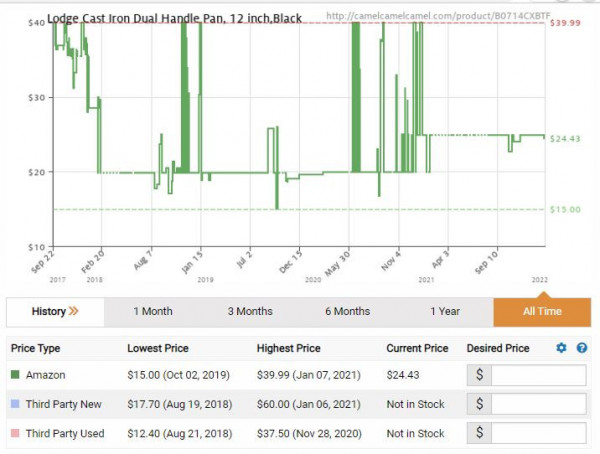Image resolution: width=600 pixels, height=454 pixels.
Task: Click highest price $39.99 (Jan 07, 2021)
Action: click(x=308, y=375)
